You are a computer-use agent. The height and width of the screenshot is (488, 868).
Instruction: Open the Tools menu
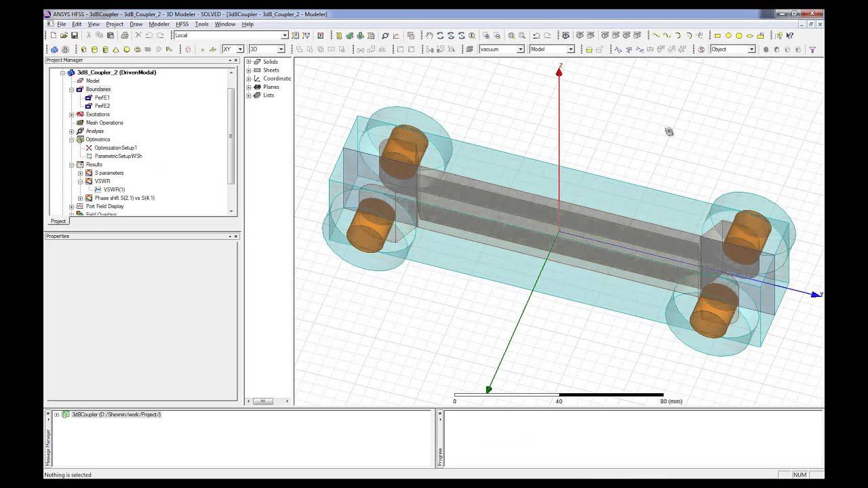coord(201,24)
